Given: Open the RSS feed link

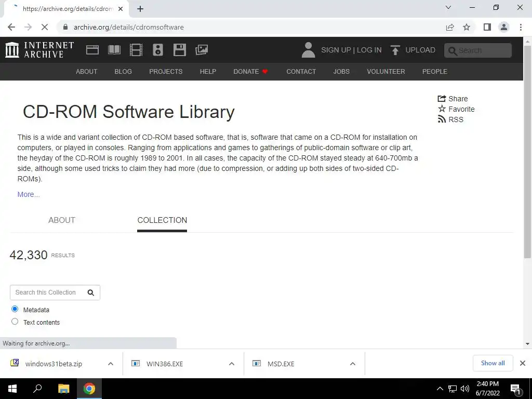Looking at the screenshot, I should tap(450, 119).
